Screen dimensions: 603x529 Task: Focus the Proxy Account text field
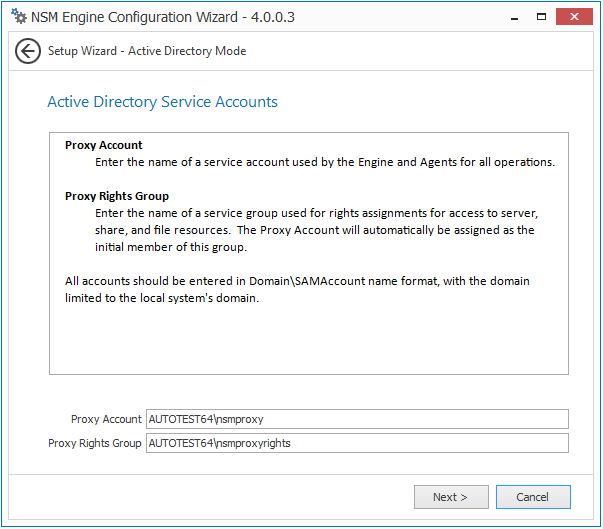pyautogui.click(x=357, y=419)
